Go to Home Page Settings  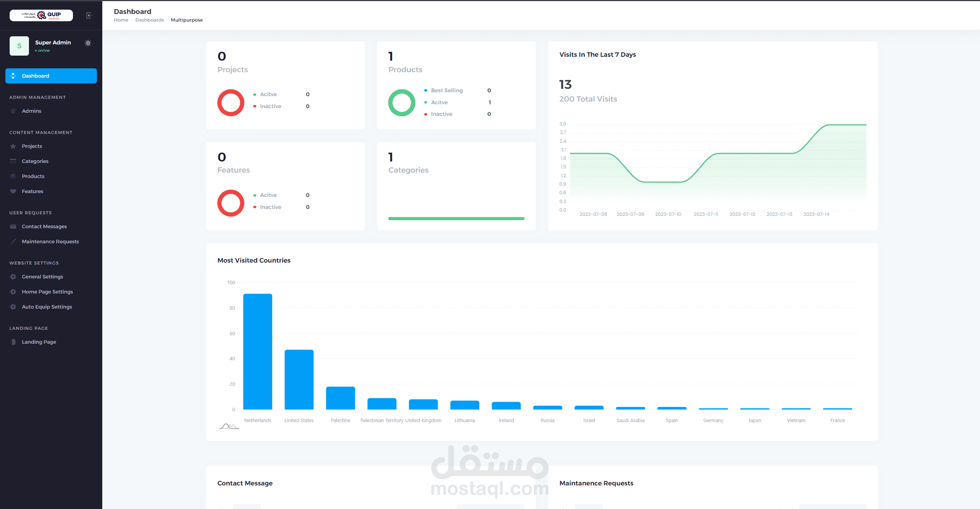point(47,292)
